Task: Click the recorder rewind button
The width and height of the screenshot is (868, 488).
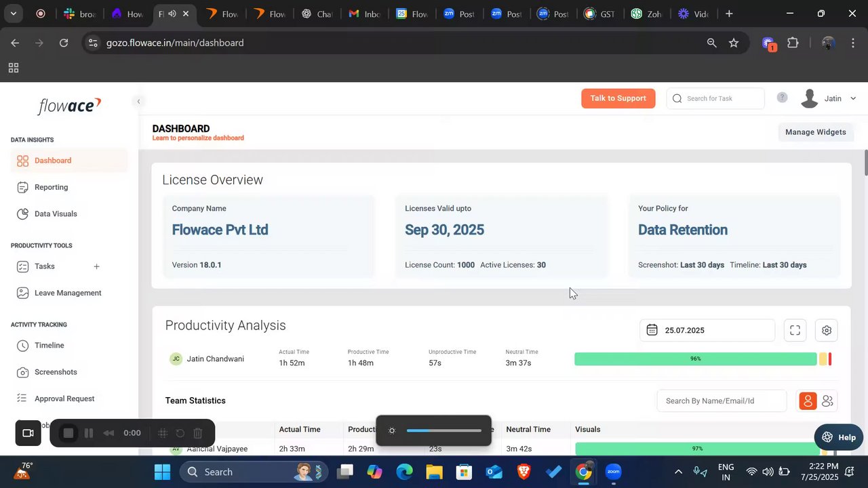Action: [x=108, y=433]
